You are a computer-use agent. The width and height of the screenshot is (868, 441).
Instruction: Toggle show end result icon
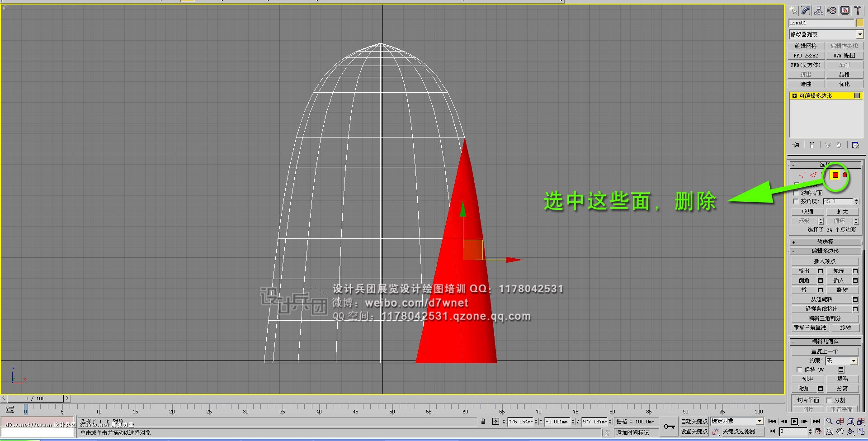pos(812,145)
